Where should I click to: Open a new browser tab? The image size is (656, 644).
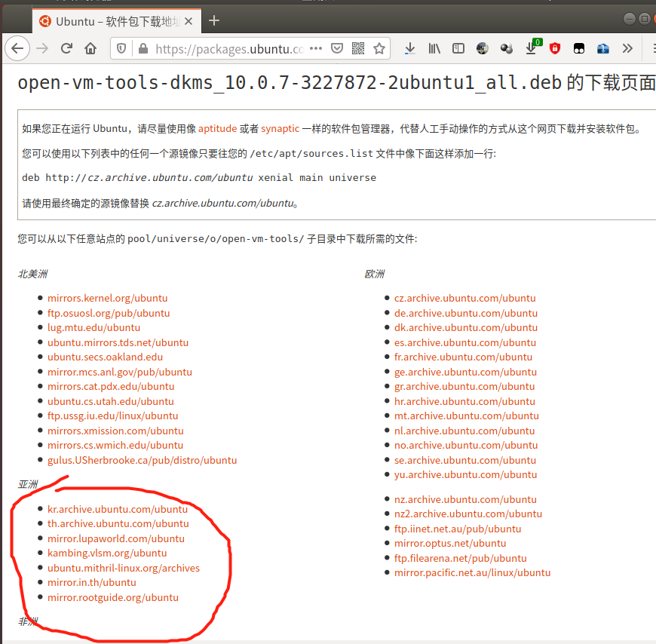[x=214, y=20]
